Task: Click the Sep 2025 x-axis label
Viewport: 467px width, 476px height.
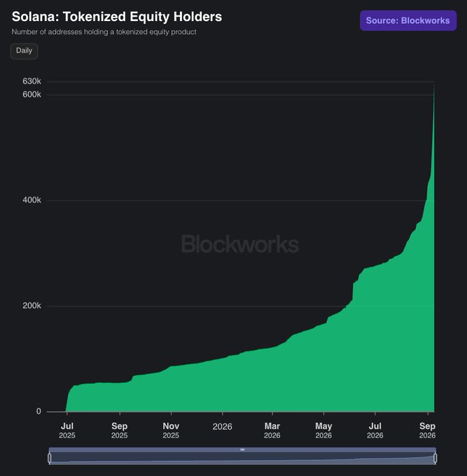Action: point(119,430)
